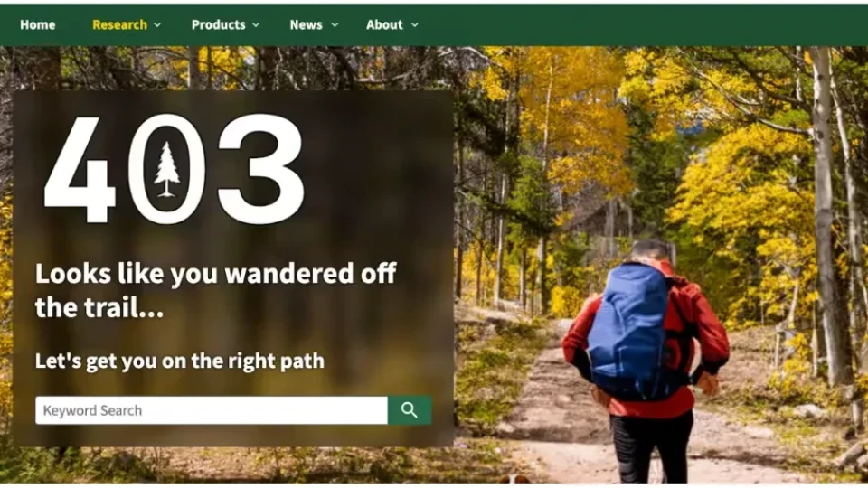The height and width of the screenshot is (488, 868).
Task: Select the About menu label
Action: coord(384,25)
